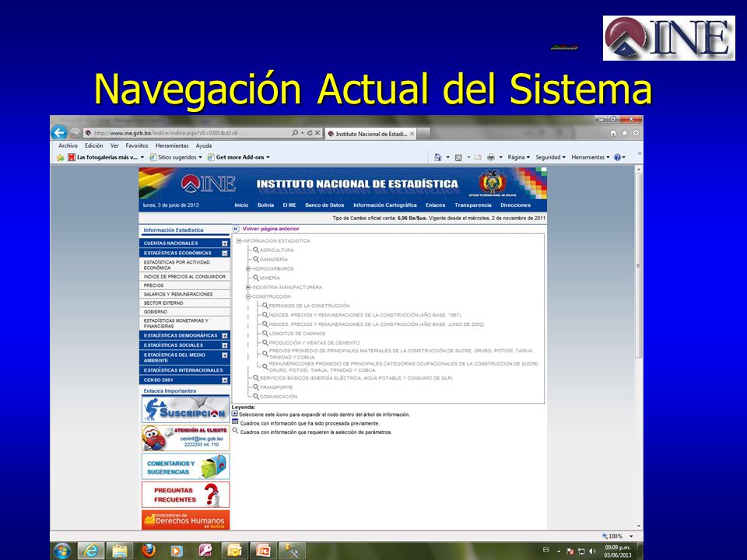Open browser tools gear icon
The height and width of the screenshot is (560, 747).
(x=636, y=133)
